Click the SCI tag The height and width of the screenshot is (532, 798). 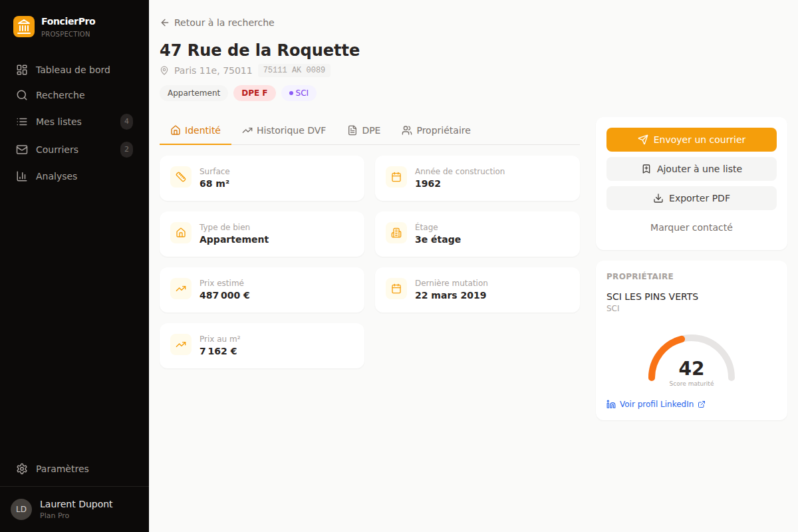click(x=299, y=93)
